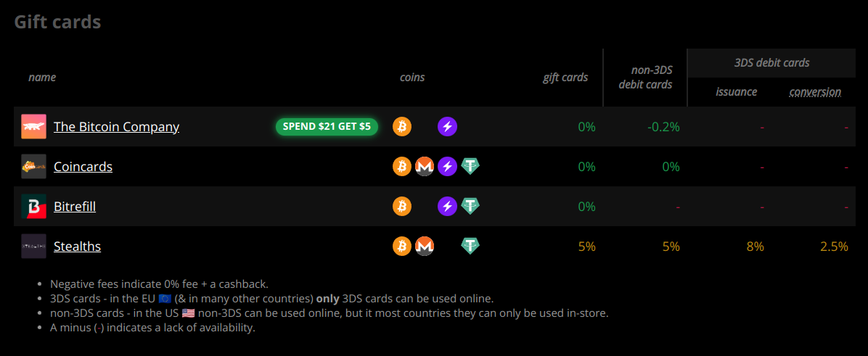The height and width of the screenshot is (356, 868).
Task: Click the Bitrefill logo thumbnail
Action: [x=34, y=206]
